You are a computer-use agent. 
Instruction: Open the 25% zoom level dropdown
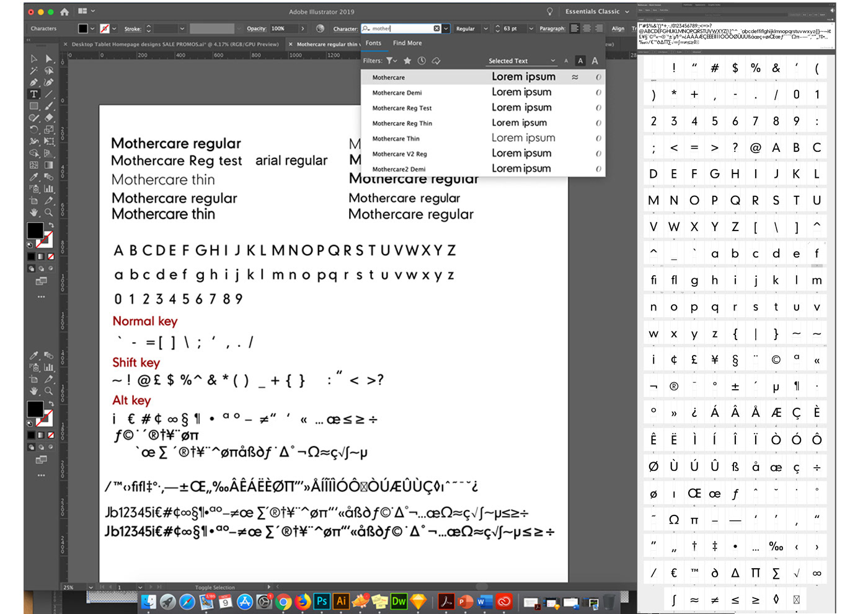(x=91, y=587)
